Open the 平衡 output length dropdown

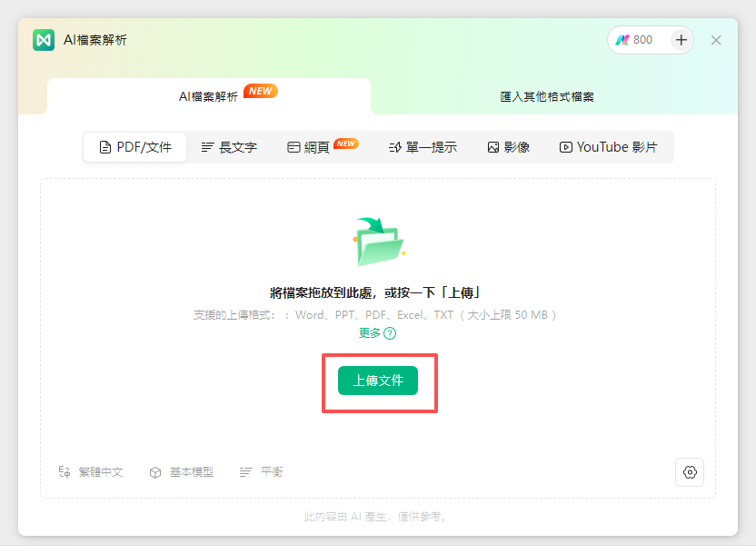262,472
